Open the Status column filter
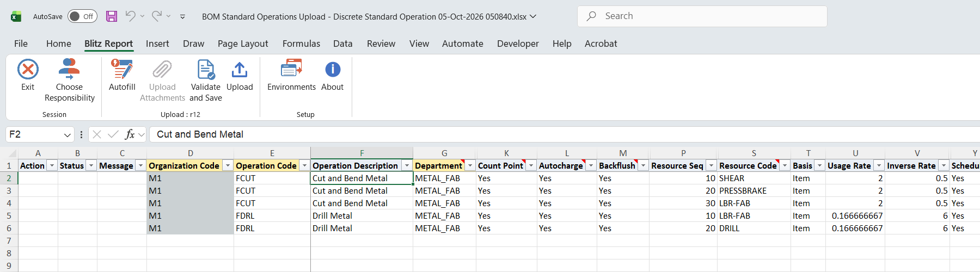This screenshot has height=272, width=980. (91, 165)
